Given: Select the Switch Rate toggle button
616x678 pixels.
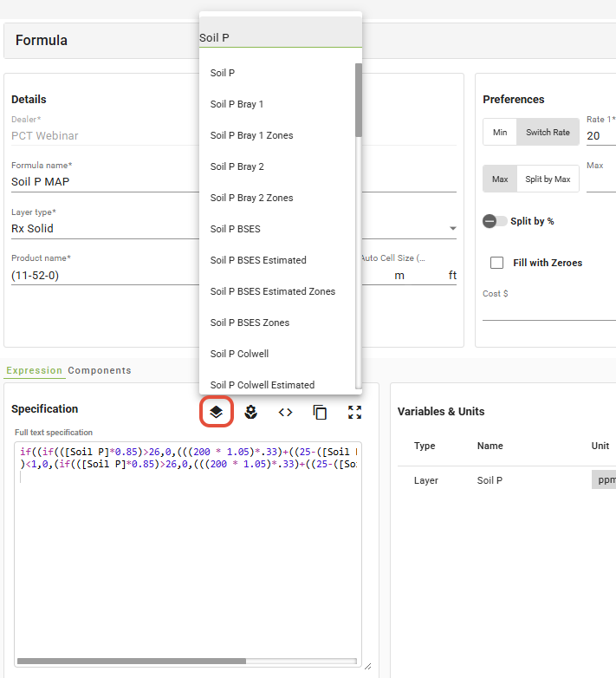Looking at the screenshot, I should pyautogui.click(x=548, y=132).
